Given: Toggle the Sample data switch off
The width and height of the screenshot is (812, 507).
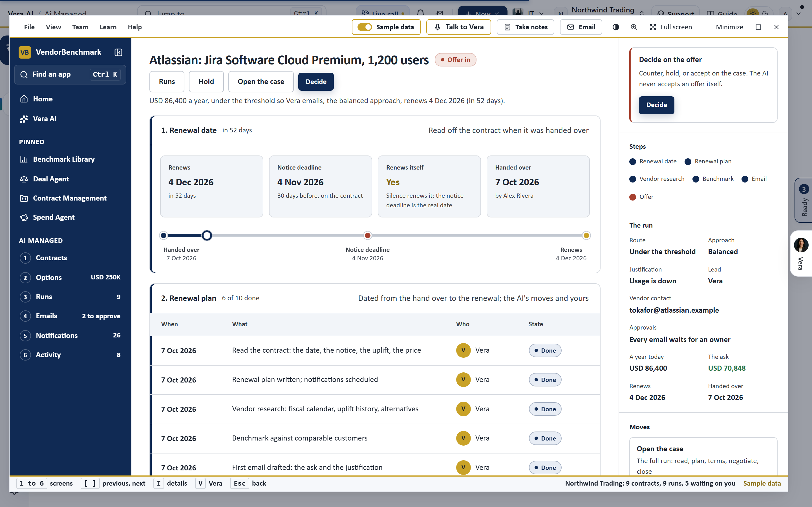Looking at the screenshot, I should pyautogui.click(x=364, y=27).
